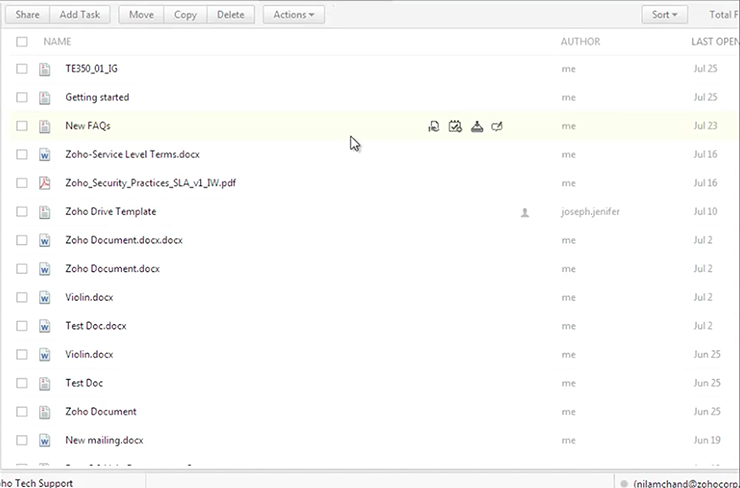Click the Jul 23 date of New FAQs
Viewport: 740px width, 488px height.
tap(706, 126)
